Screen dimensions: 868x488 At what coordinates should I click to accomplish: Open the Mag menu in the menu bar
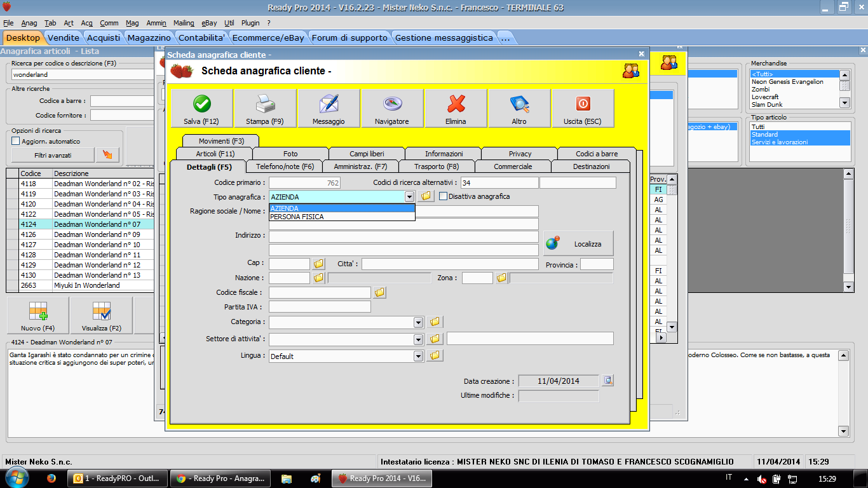(x=132, y=23)
